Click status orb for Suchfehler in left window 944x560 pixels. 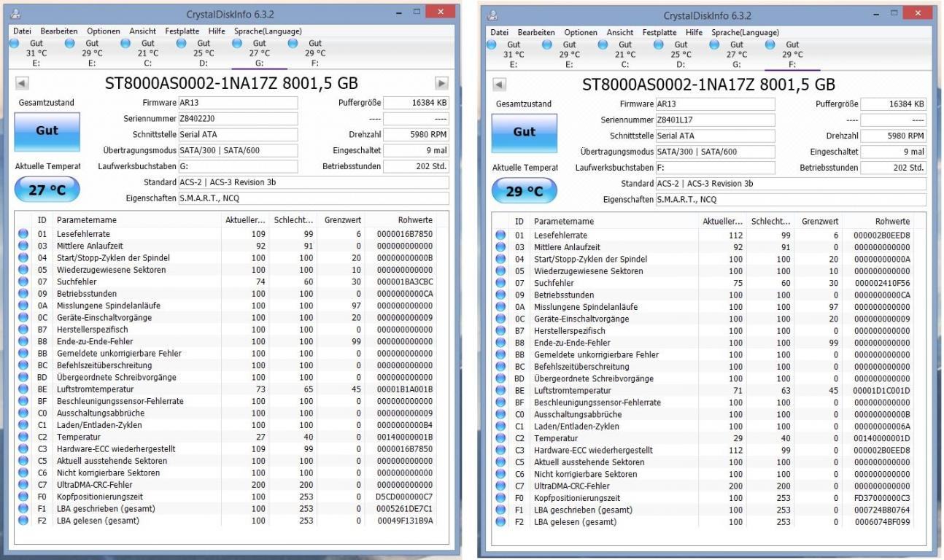coord(23,281)
